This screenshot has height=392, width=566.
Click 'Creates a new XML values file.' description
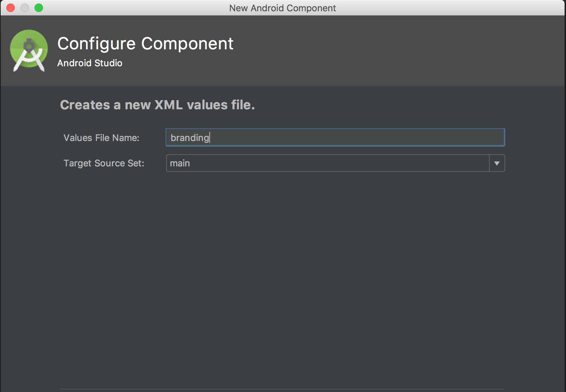coord(157,105)
